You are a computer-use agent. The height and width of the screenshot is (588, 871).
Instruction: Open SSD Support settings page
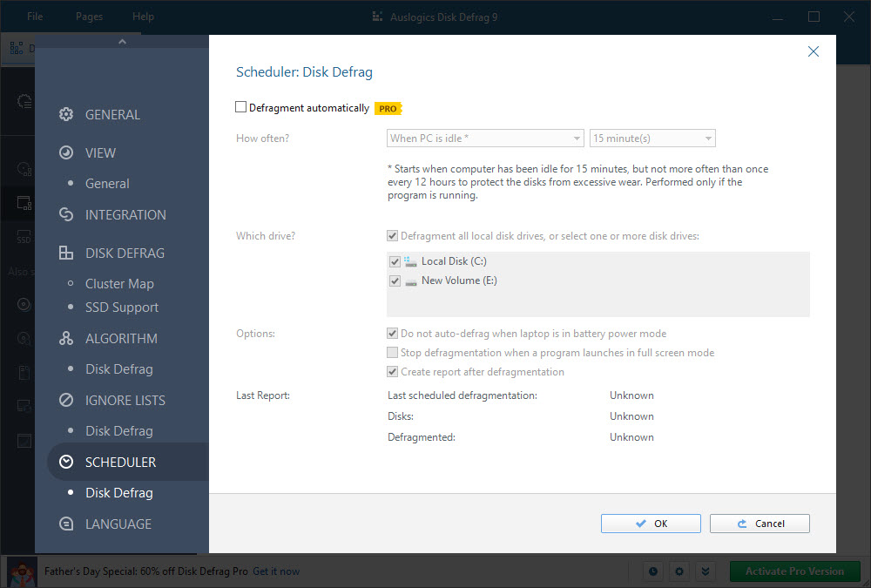tap(122, 308)
